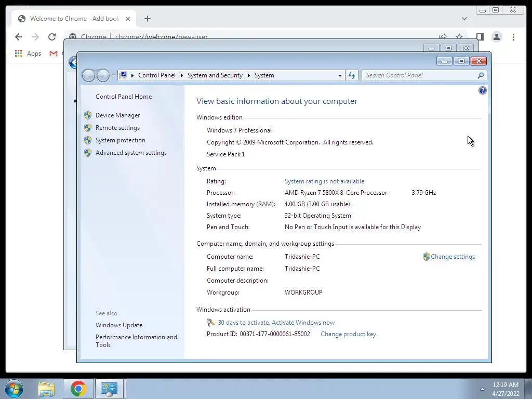The width and height of the screenshot is (532, 399).
Task: Refresh the Control Panel address bar
Action: [352, 76]
